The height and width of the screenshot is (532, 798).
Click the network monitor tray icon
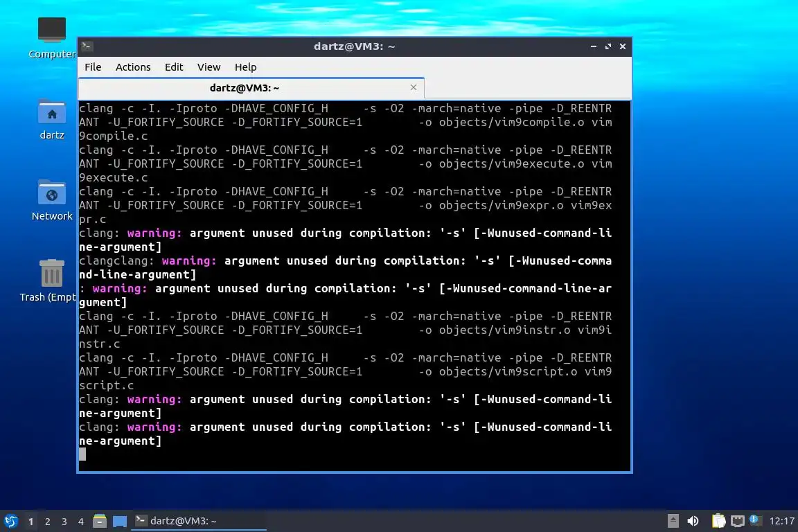pyautogui.click(x=738, y=521)
